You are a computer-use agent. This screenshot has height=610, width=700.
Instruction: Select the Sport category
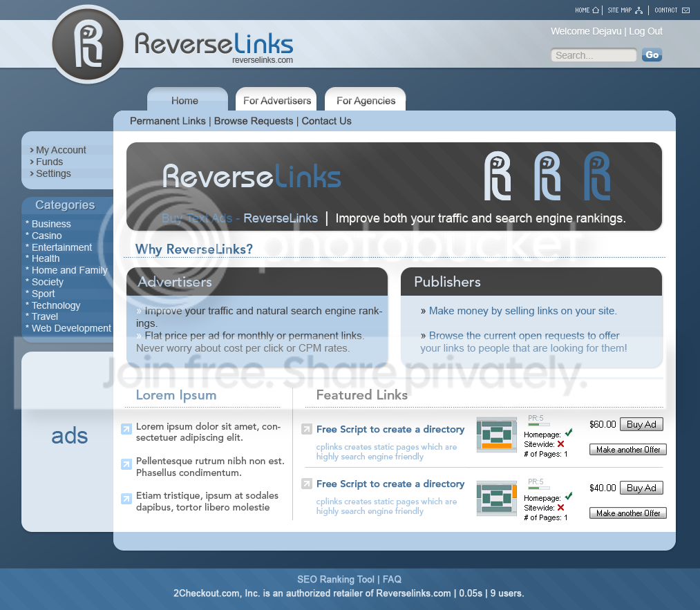pyautogui.click(x=43, y=294)
